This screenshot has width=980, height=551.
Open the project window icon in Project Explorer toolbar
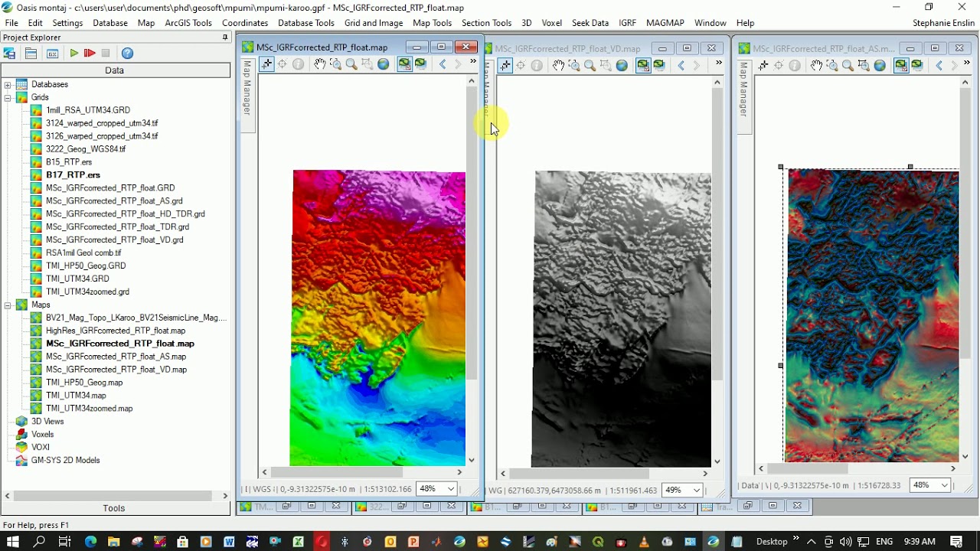31,54
